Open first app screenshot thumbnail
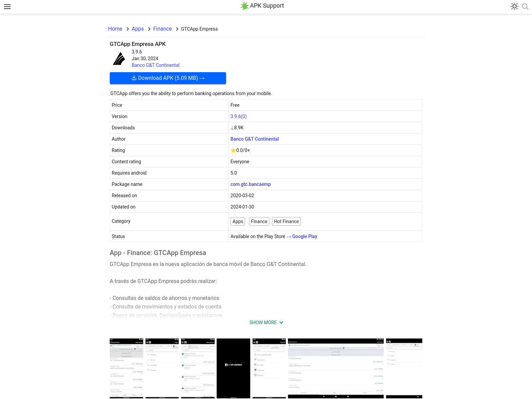This screenshot has height=399, width=532. pyautogui.click(x=126, y=368)
